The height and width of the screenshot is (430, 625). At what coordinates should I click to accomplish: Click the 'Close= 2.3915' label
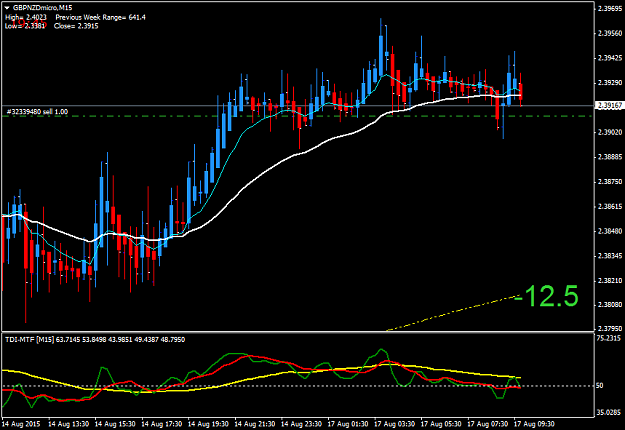pyautogui.click(x=76, y=26)
